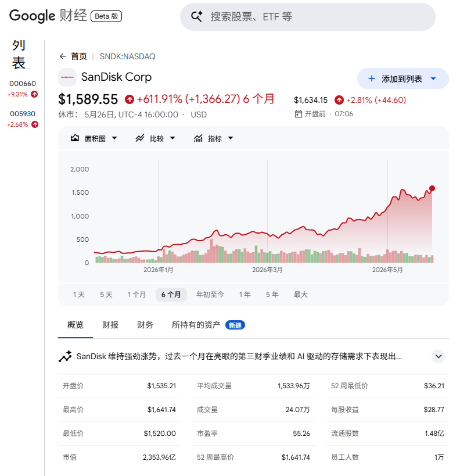Select the 5 年 time range

(x=272, y=295)
